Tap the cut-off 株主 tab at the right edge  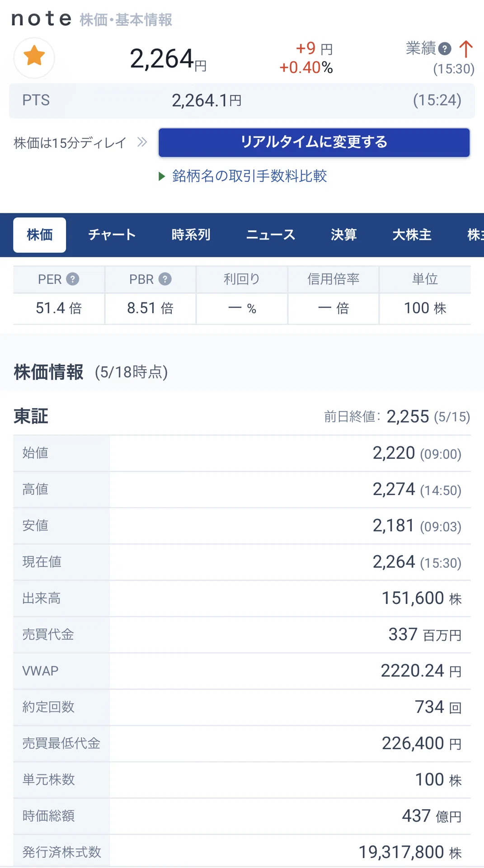coord(475,235)
